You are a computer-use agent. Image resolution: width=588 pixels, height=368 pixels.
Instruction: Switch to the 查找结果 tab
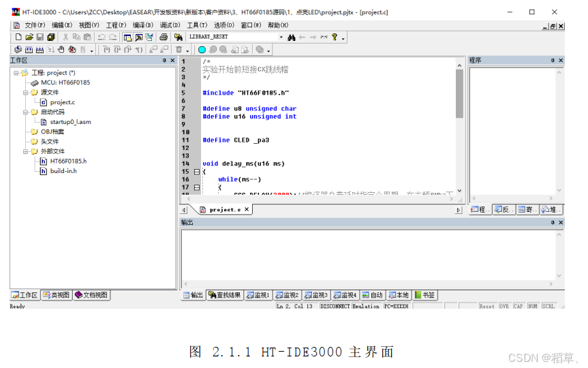(x=225, y=295)
